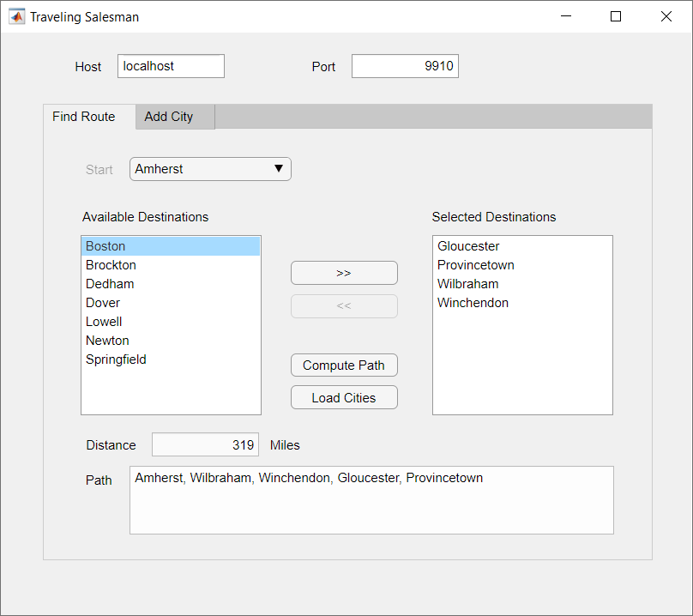Click the Host input field
The width and height of the screenshot is (693, 616).
pos(171,67)
